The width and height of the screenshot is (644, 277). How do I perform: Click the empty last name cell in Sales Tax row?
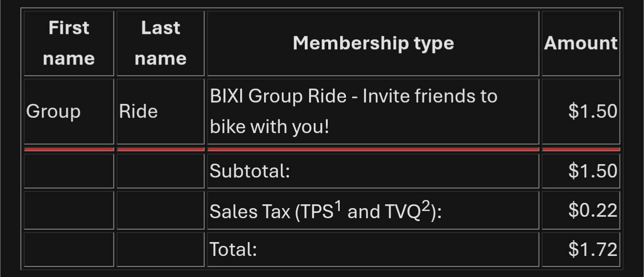click(161, 211)
